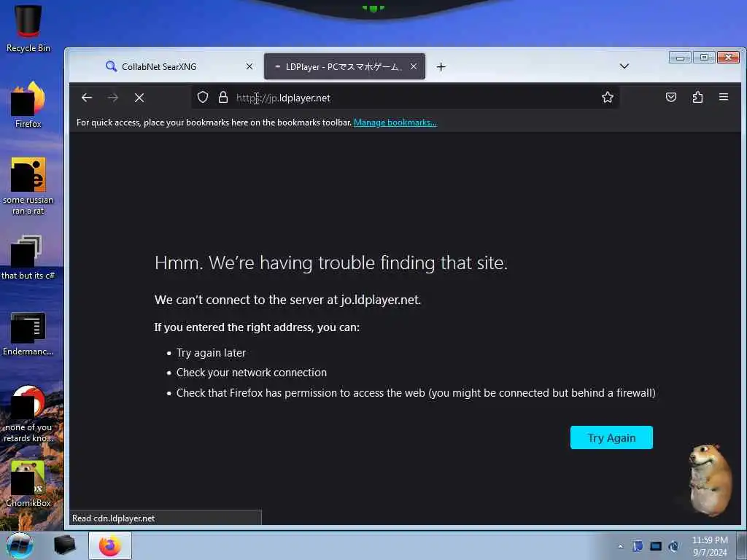
Task: Click the Try Again button
Action: coord(611,437)
